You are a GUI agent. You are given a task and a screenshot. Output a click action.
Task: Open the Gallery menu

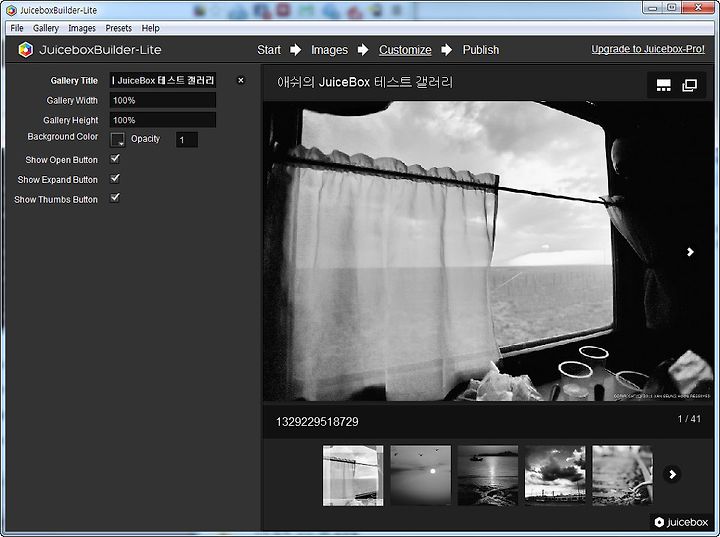(46, 28)
